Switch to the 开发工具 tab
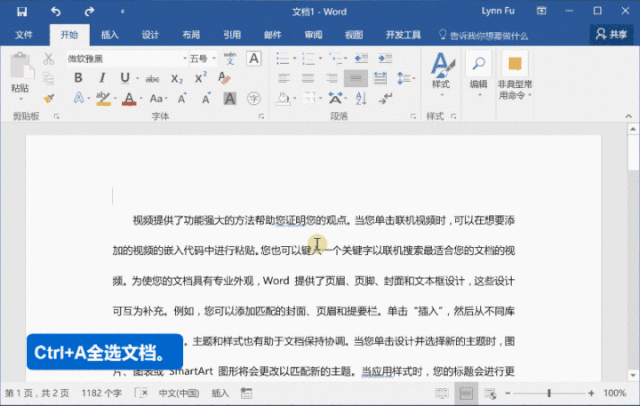This screenshot has width=640, height=406. [403, 35]
